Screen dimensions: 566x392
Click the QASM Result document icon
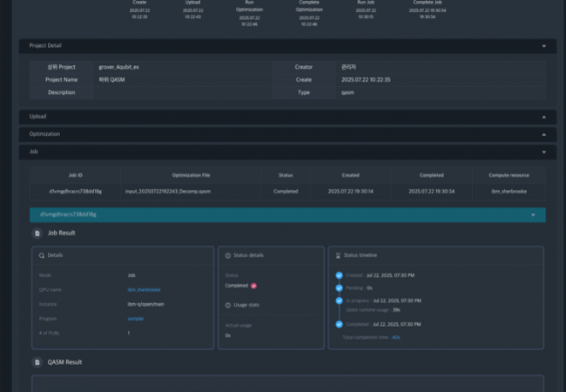click(37, 362)
